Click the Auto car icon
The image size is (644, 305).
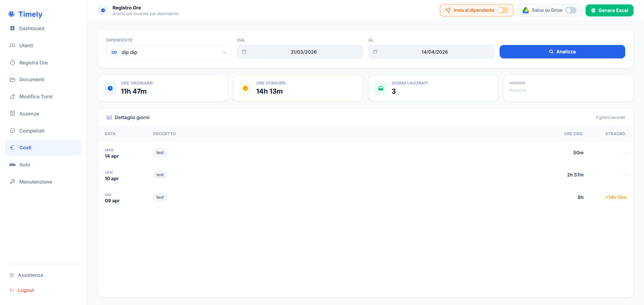(12, 165)
